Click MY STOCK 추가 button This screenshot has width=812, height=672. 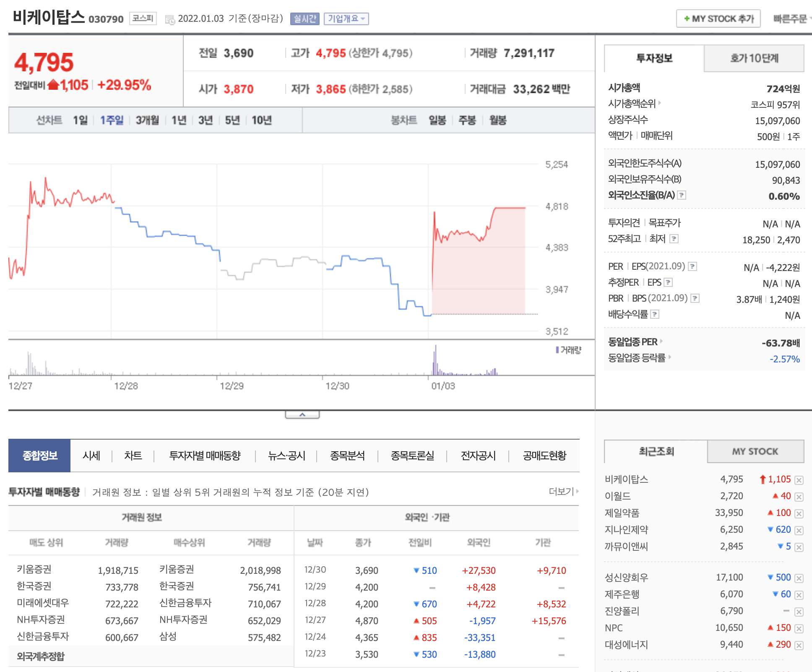tap(718, 19)
